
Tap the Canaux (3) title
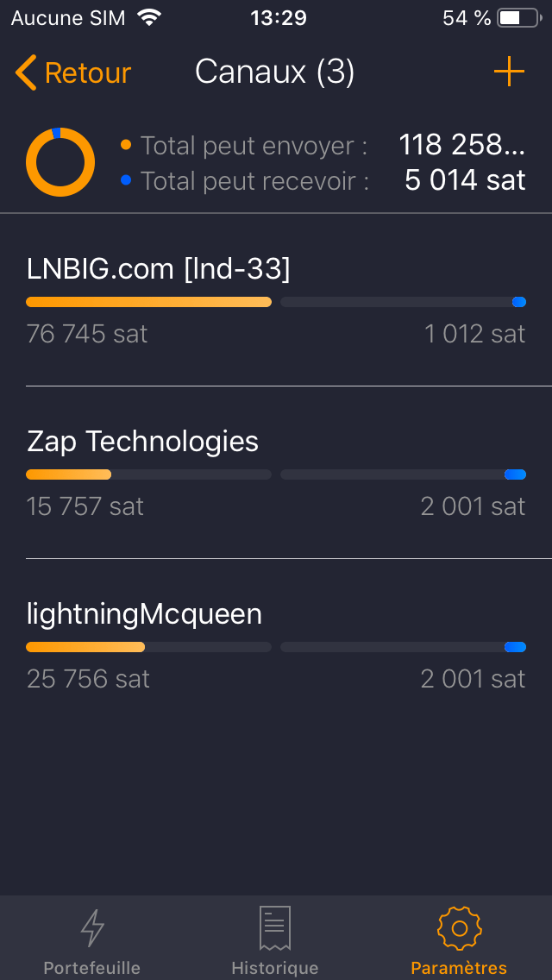pyautogui.click(x=275, y=72)
